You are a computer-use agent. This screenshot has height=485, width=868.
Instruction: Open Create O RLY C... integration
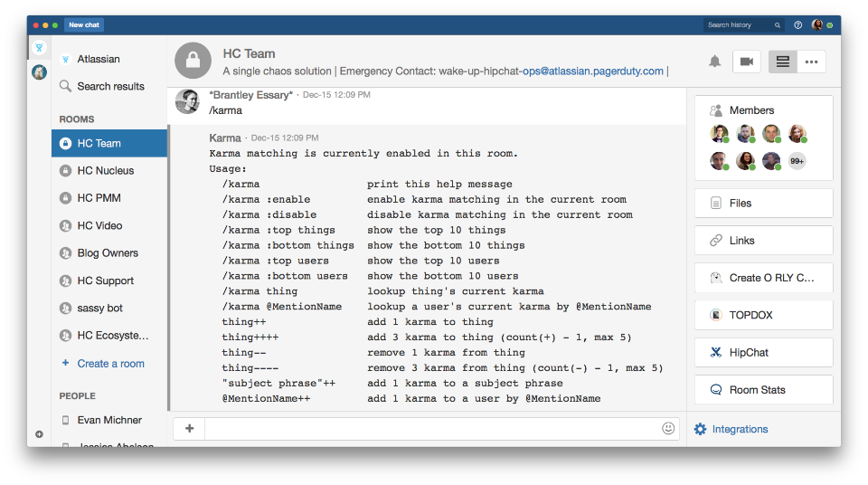click(763, 278)
